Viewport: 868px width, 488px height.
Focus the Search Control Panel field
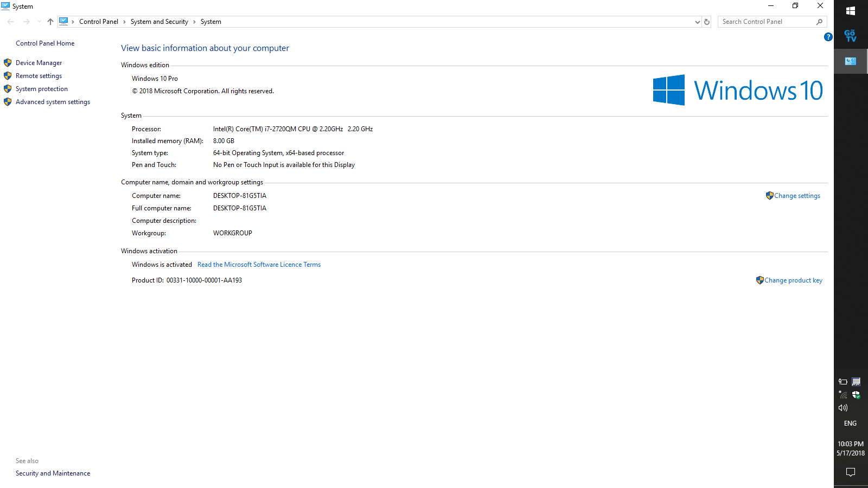pos(765,22)
